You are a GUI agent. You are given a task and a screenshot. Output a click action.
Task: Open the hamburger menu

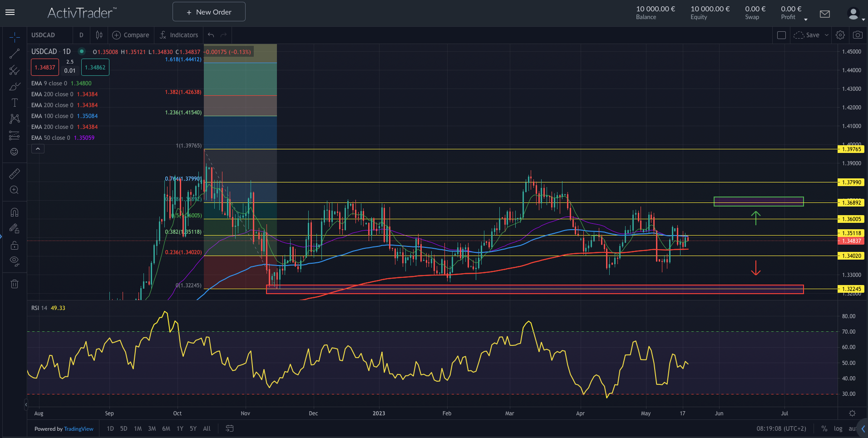click(x=10, y=12)
